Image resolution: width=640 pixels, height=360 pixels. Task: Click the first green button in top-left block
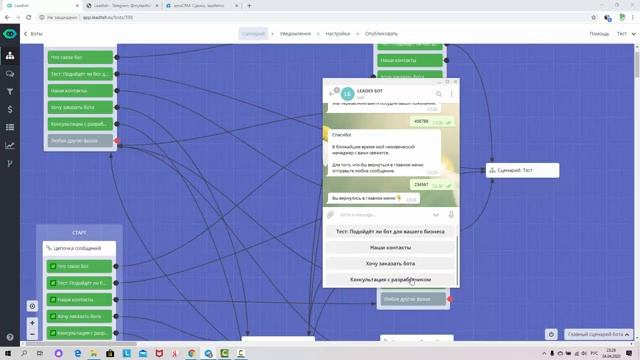tap(80, 58)
